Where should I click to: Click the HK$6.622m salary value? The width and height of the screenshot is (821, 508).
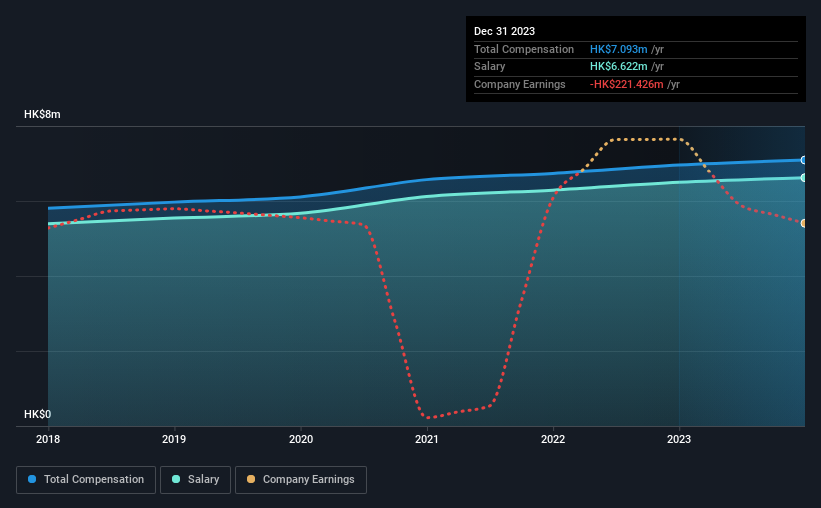[x=618, y=67]
